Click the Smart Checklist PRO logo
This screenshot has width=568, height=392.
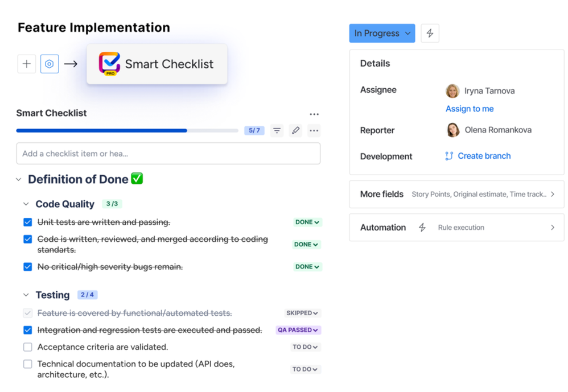pos(110,63)
